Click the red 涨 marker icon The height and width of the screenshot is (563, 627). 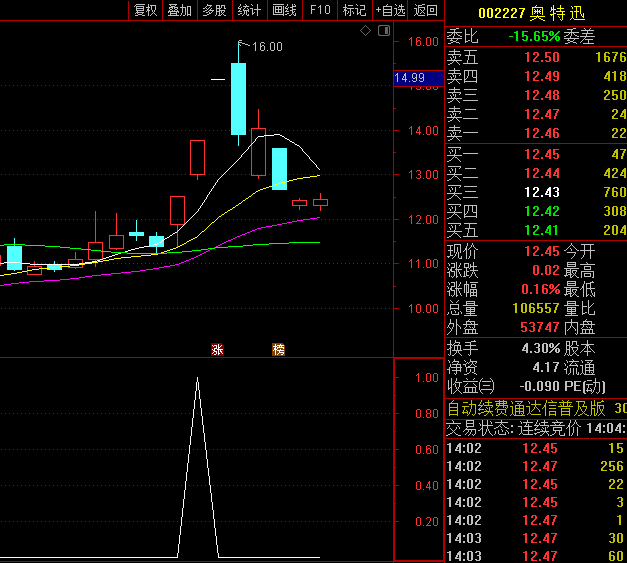point(217,350)
